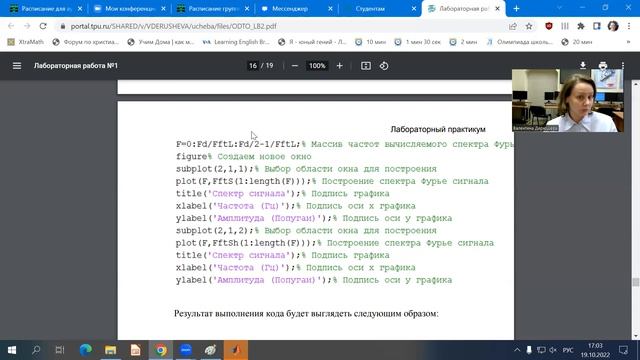Expand the tab search chevron

point(559,8)
